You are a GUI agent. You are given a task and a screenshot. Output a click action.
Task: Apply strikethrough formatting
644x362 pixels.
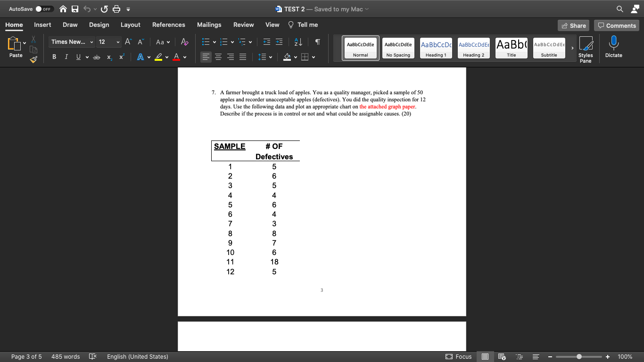(96, 57)
